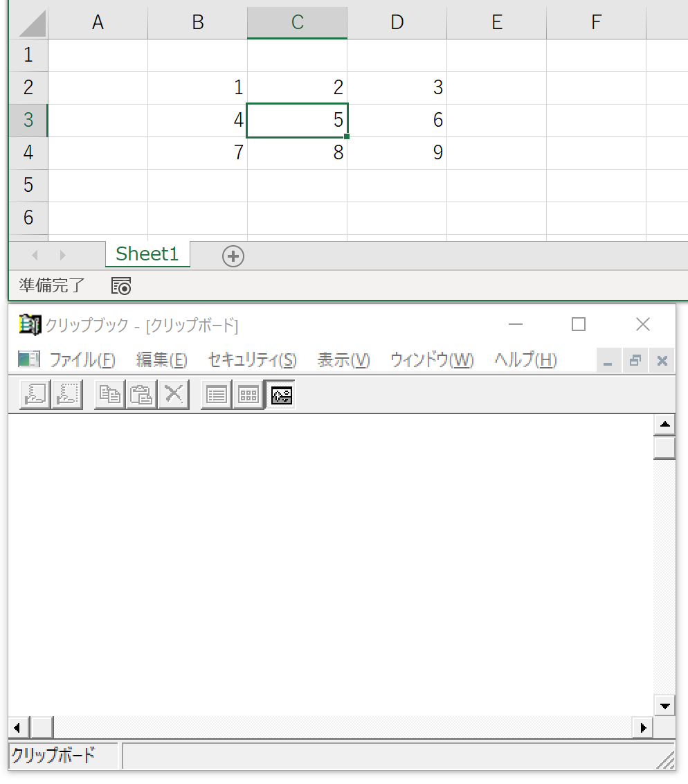The width and height of the screenshot is (688, 784).
Task: Click cell containing 2
Action: coord(298,87)
